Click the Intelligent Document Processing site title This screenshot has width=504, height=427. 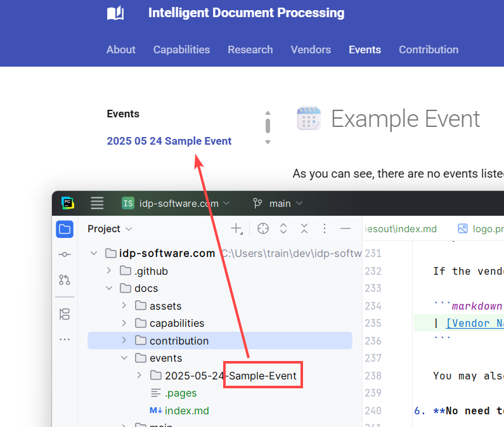point(246,13)
